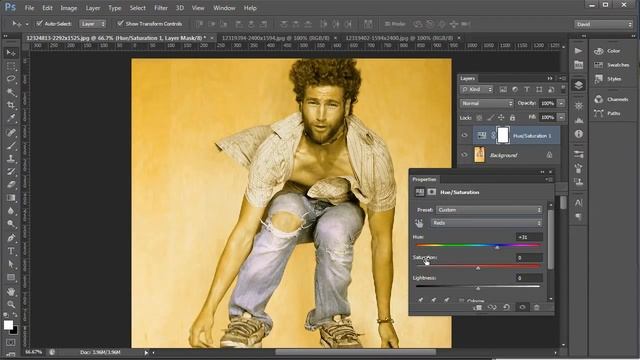Lock all on the selected layer
Screen dimensions: 640x360
512,118
